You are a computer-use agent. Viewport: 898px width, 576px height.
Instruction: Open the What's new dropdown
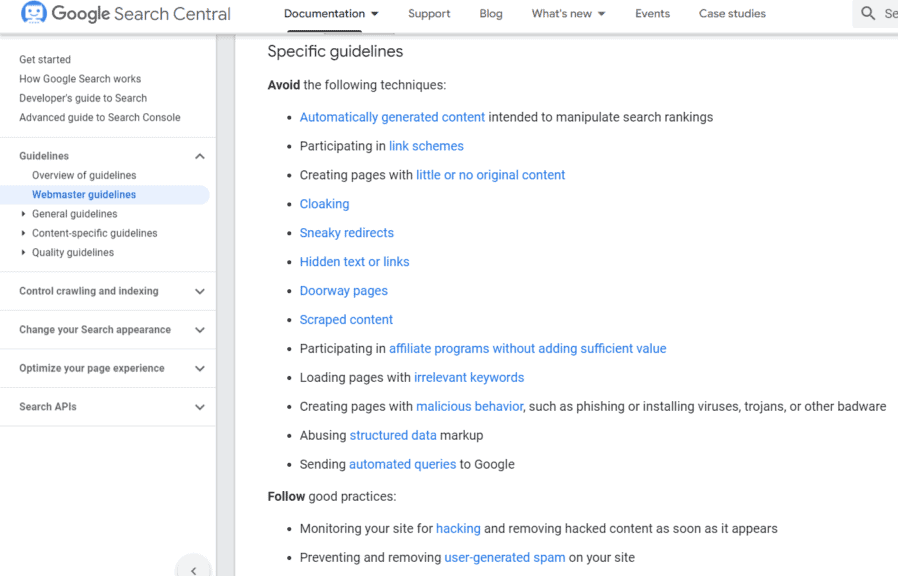pyautogui.click(x=567, y=14)
